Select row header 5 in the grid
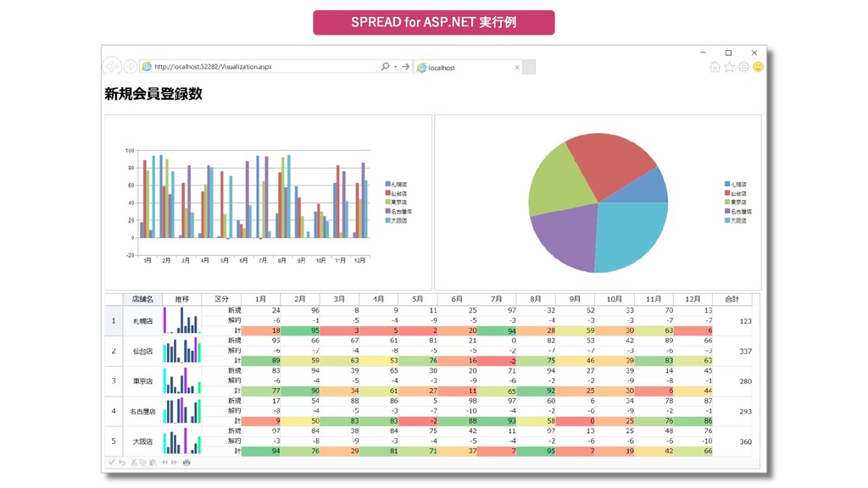The height and width of the screenshot is (488, 868). [x=114, y=441]
